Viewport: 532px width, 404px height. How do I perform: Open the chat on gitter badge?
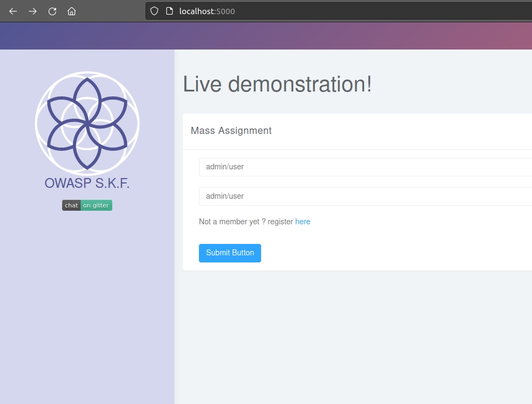tap(87, 205)
